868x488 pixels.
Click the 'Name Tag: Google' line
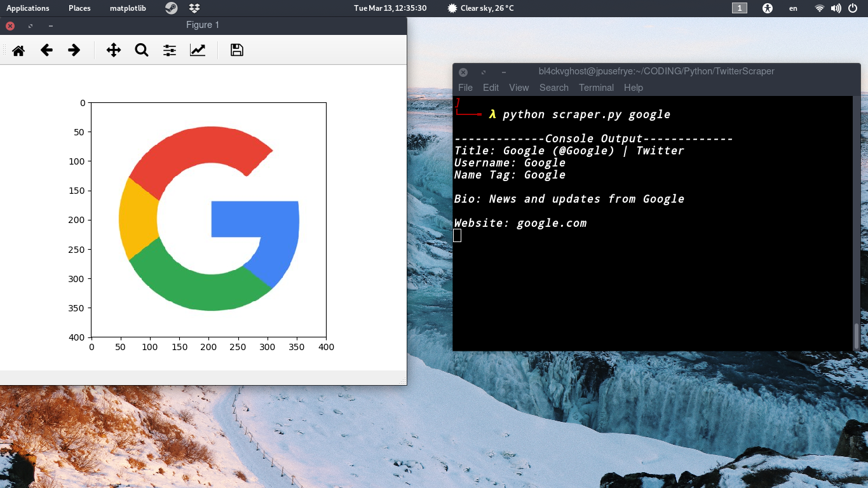pos(510,175)
